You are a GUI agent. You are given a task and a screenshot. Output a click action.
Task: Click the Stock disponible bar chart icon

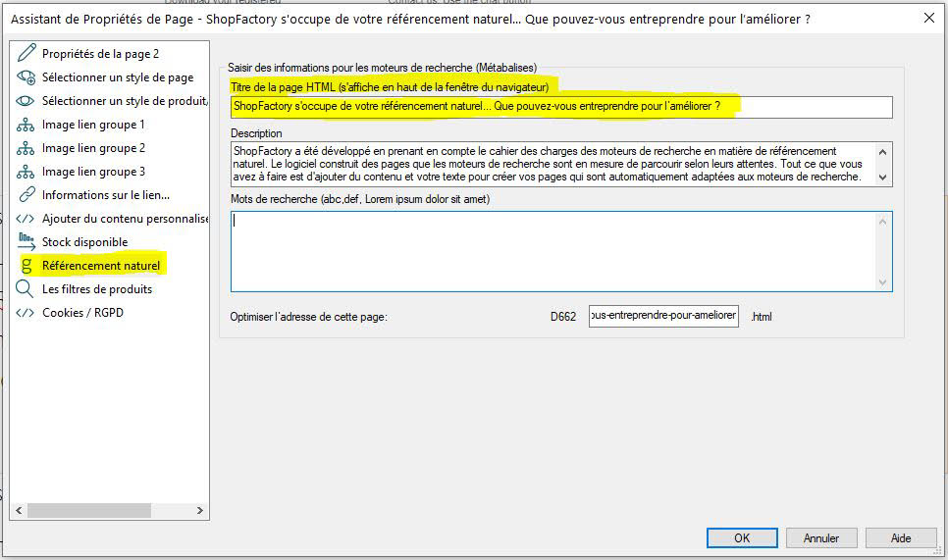[26, 242]
